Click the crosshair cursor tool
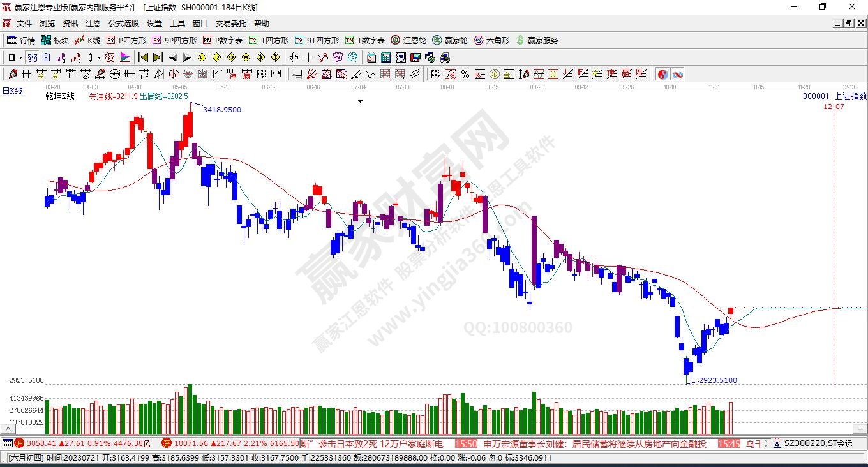The width and height of the screenshot is (868, 467). click(x=309, y=57)
